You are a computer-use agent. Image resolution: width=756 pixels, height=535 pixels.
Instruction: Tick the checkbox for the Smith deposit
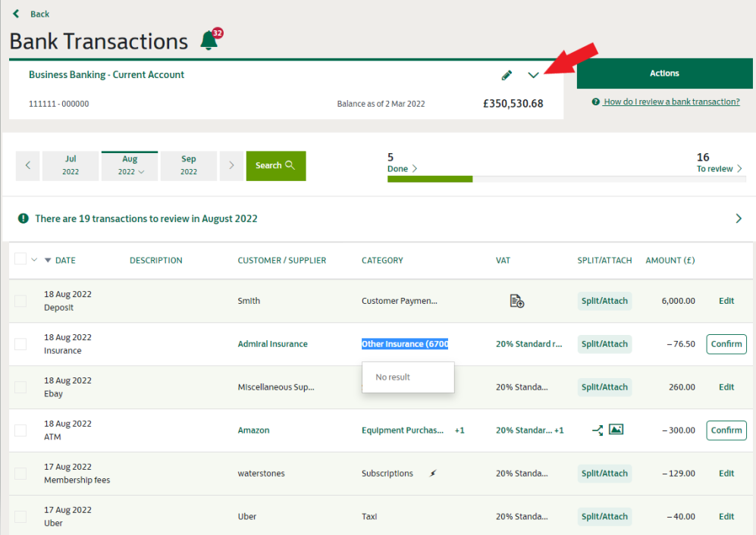20,302
